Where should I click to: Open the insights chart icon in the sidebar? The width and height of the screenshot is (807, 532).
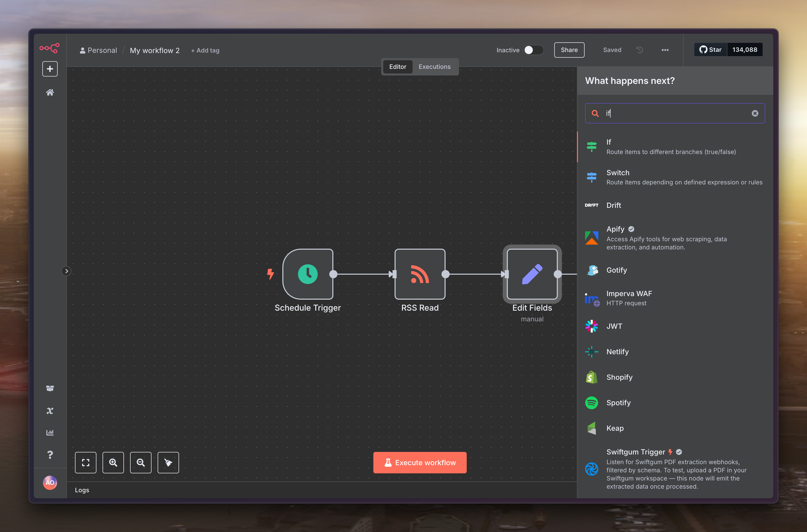coord(50,432)
